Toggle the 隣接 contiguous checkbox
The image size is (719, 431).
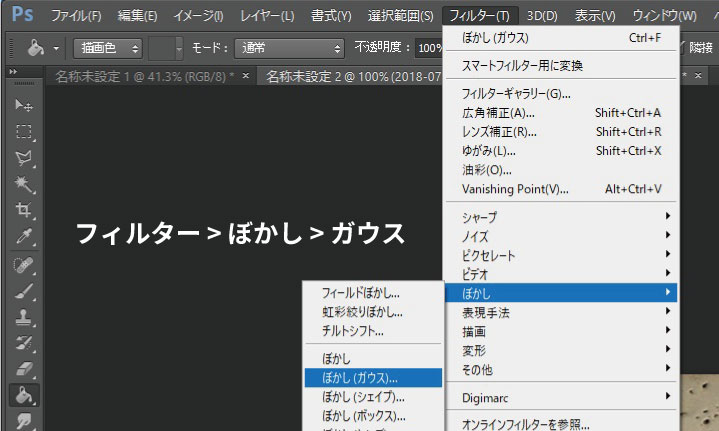tap(681, 46)
